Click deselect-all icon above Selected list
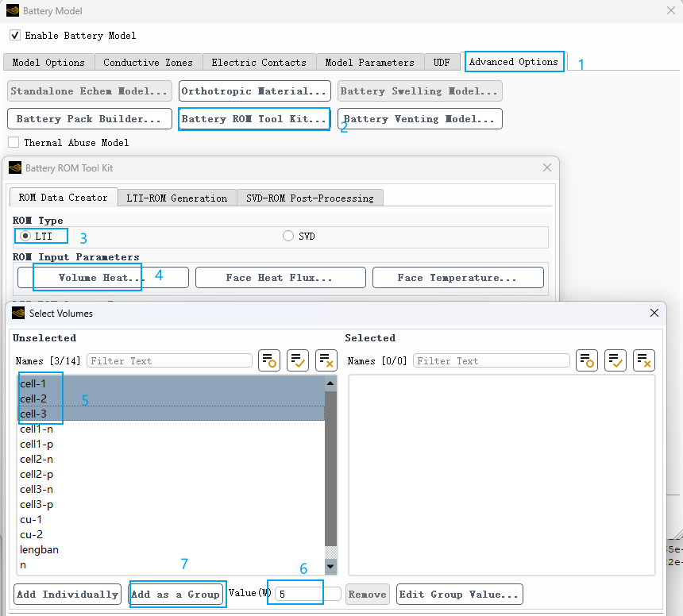 point(644,360)
